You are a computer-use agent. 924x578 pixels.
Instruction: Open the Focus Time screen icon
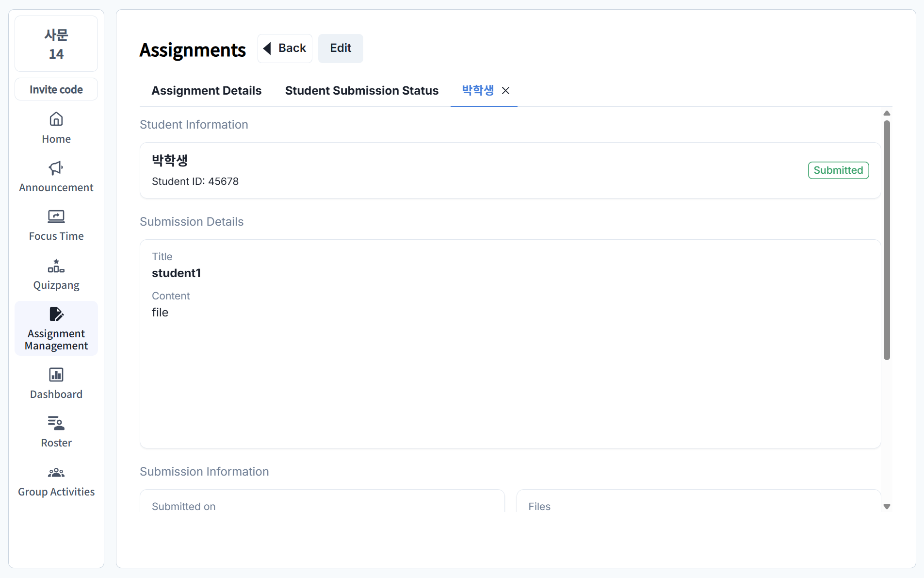tap(56, 216)
